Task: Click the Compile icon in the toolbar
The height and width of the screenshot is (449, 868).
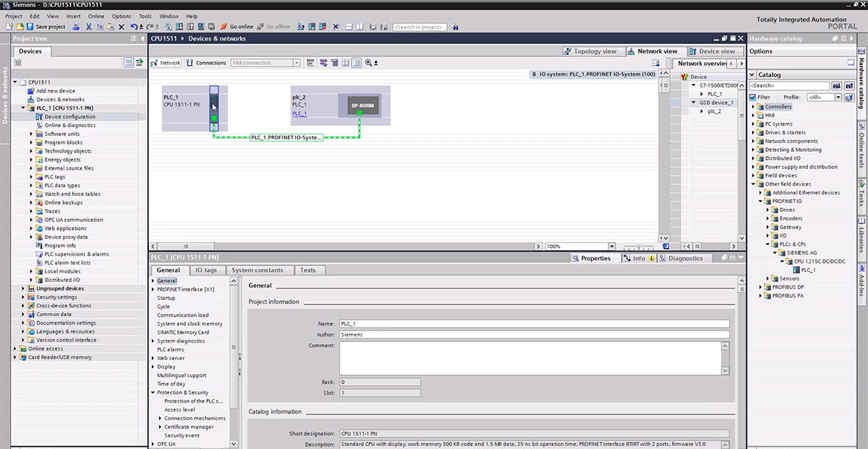Action: (x=168, y=27)
